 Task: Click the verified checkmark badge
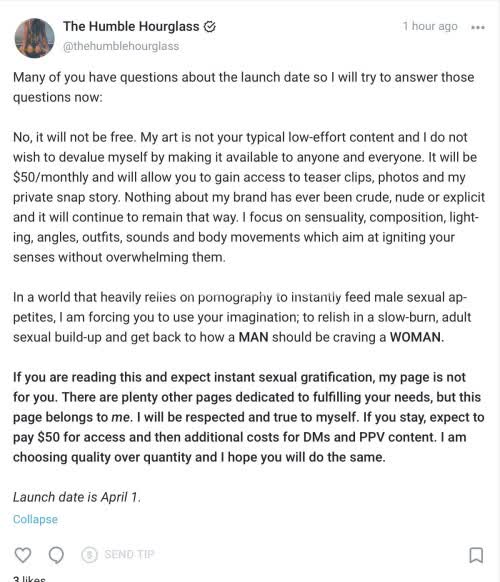coord(210,27)
